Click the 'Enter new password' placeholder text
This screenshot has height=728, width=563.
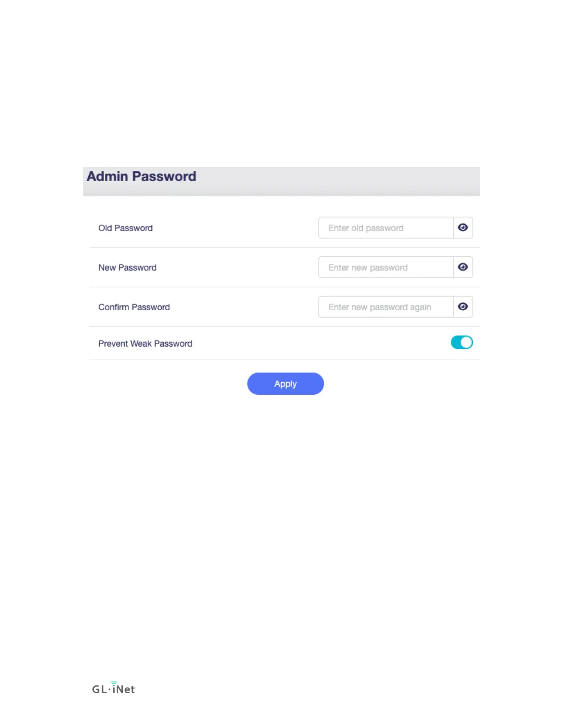pyautogui.click(x=368, y=267)
